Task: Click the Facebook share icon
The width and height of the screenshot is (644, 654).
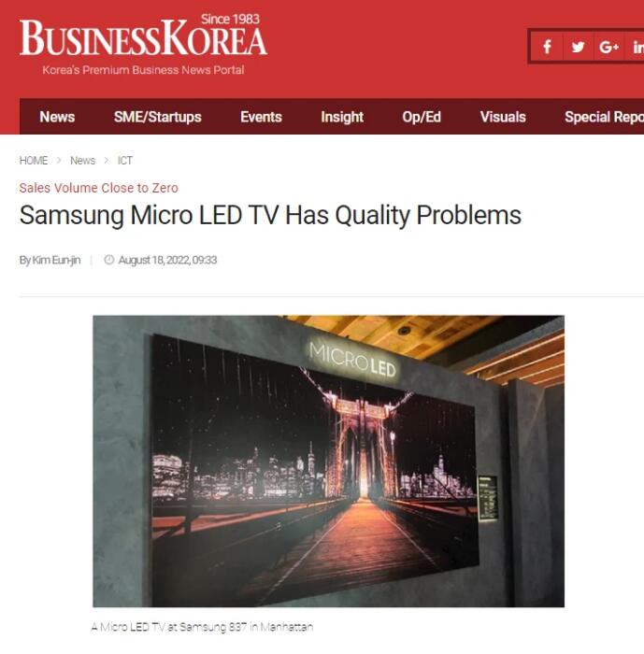Action: 547,47
